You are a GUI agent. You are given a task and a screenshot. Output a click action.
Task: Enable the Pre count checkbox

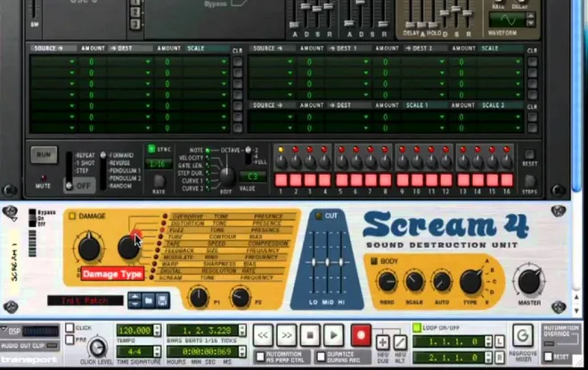click(x=69, y=340)
